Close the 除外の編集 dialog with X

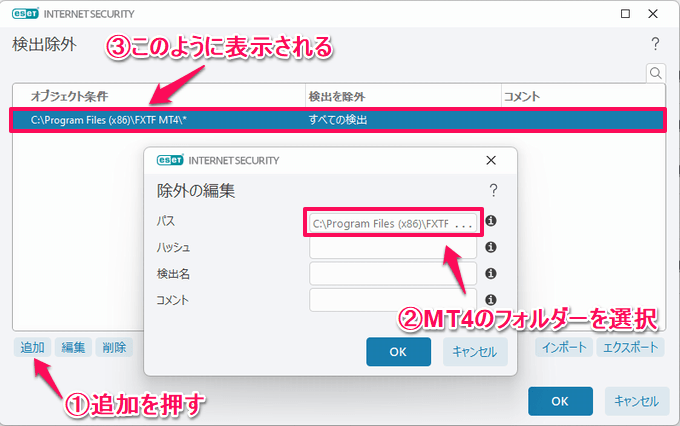(491, 160)
